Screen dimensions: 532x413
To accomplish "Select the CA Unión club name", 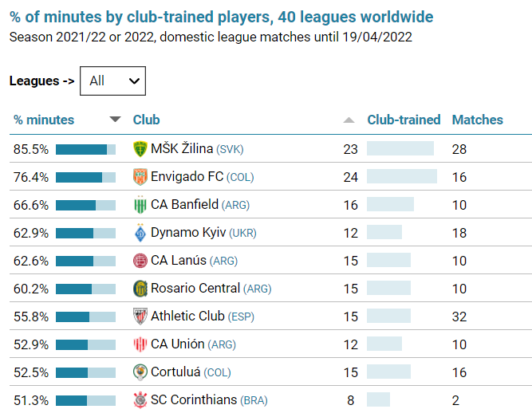I will point(177,344).
